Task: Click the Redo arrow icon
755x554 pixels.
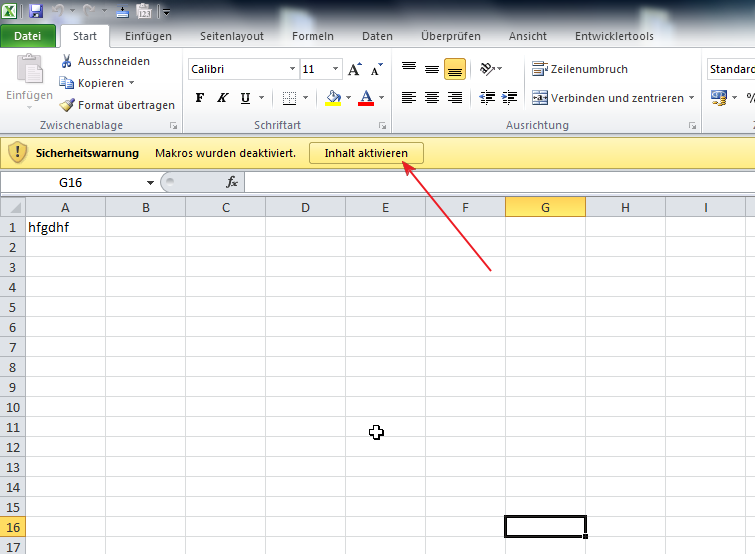Action: (x=89, y=11)
